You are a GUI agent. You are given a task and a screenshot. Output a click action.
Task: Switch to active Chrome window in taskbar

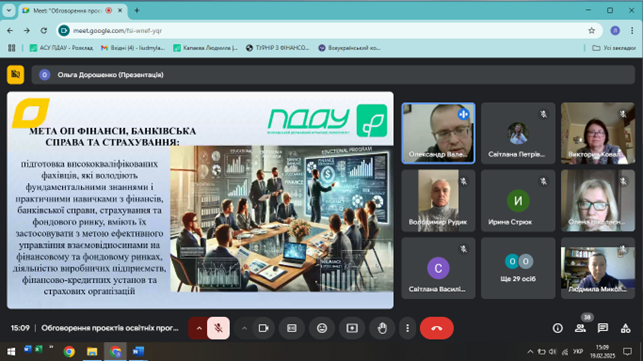(x=116, y=352)
